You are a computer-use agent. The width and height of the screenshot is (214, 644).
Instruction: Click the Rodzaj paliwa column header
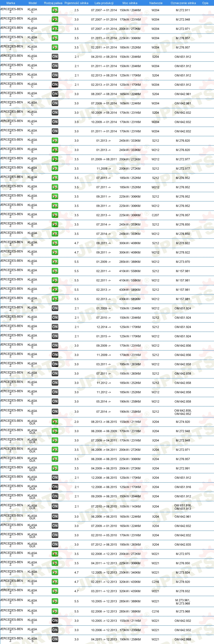(x=53, y=3)
